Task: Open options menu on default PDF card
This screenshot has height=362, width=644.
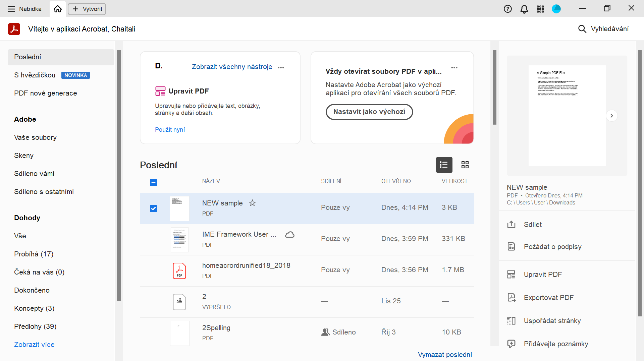Action: (454, 67)
